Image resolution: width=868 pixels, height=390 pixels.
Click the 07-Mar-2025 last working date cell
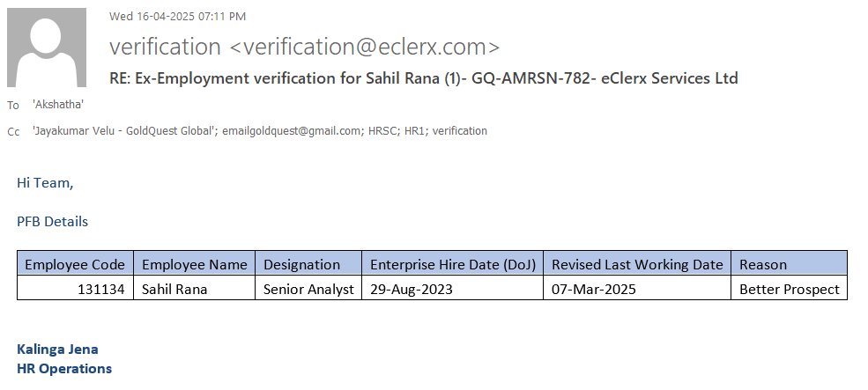click(x=592, y=289)
